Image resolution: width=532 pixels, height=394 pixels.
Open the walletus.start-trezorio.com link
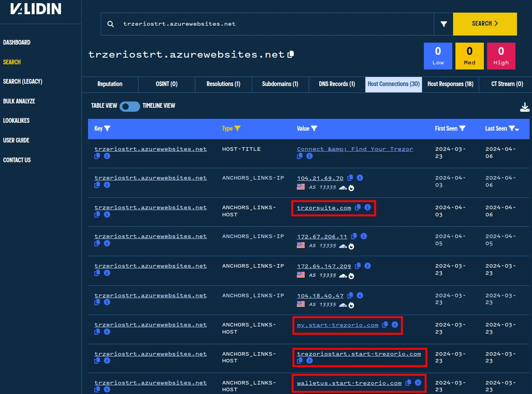[x=349, y=383]
